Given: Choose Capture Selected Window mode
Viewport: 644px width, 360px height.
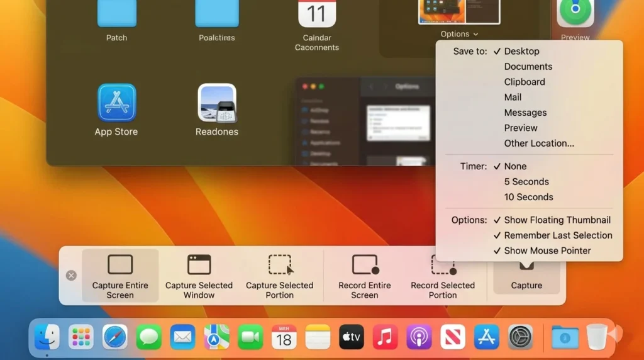Looking at the screenshot, I should click(x=199, y=276).
